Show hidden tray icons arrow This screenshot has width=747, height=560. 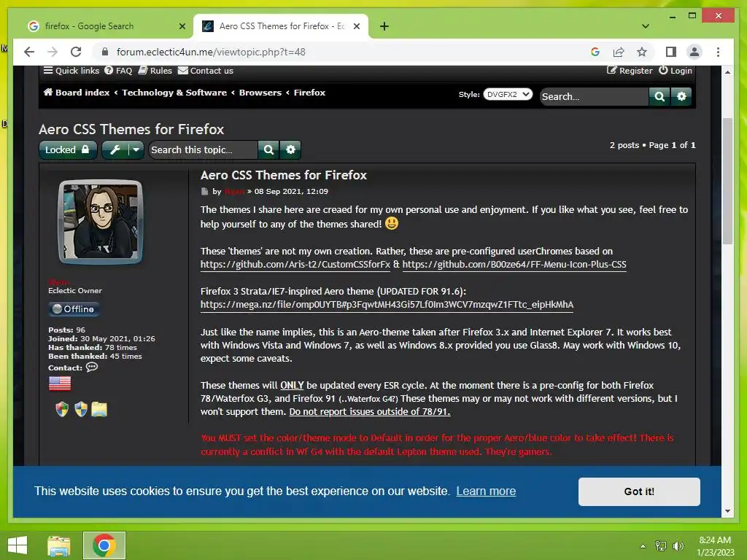coord(643,546)
